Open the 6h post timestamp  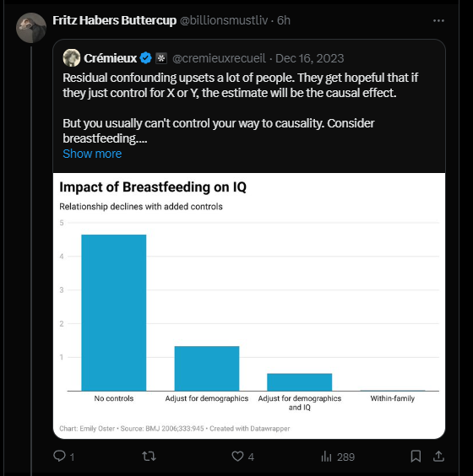point(284,20)
